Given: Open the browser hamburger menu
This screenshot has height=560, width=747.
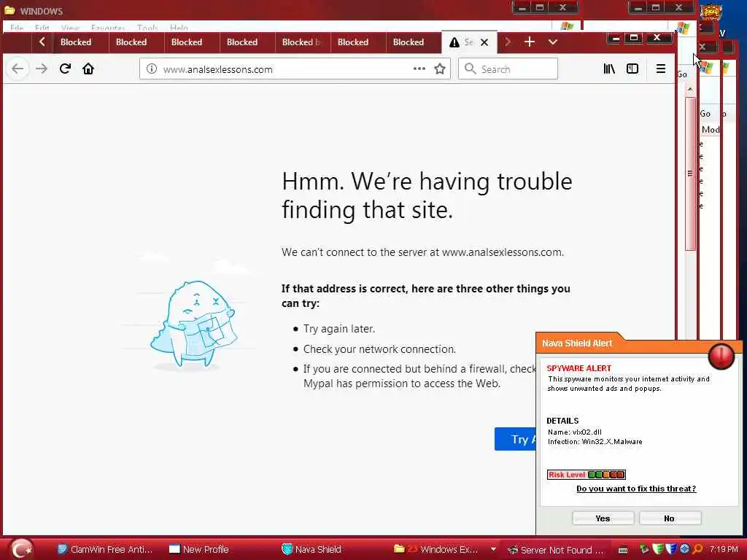Looking at the screenshot, I should 661,69.
